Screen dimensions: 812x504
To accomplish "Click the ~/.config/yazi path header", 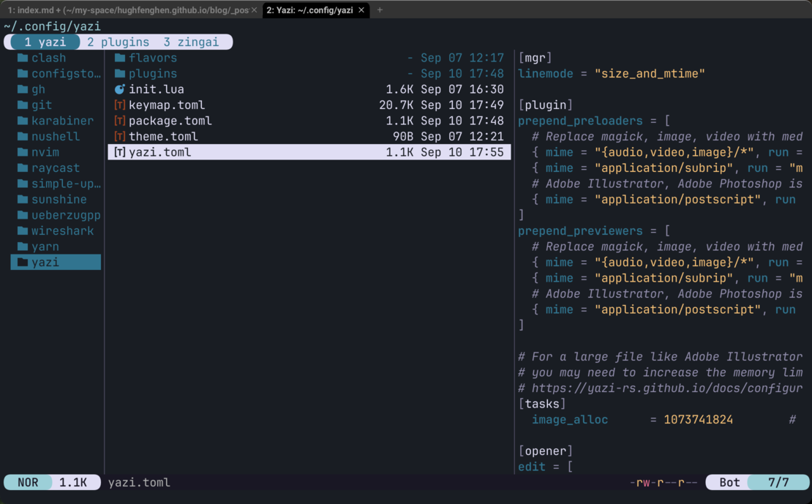I will (52, 26).
